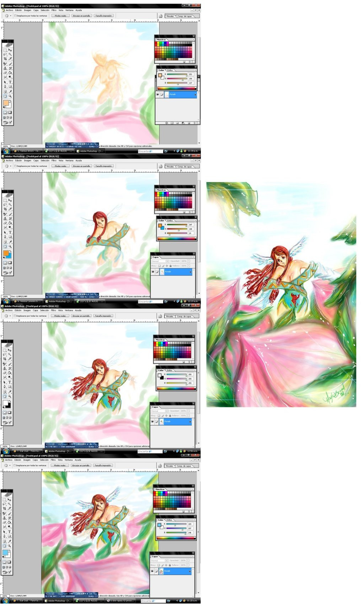
Task: Select Rectangular Marquee tool in 11:39 p.m. screenshot
Action: pos(5,50)
